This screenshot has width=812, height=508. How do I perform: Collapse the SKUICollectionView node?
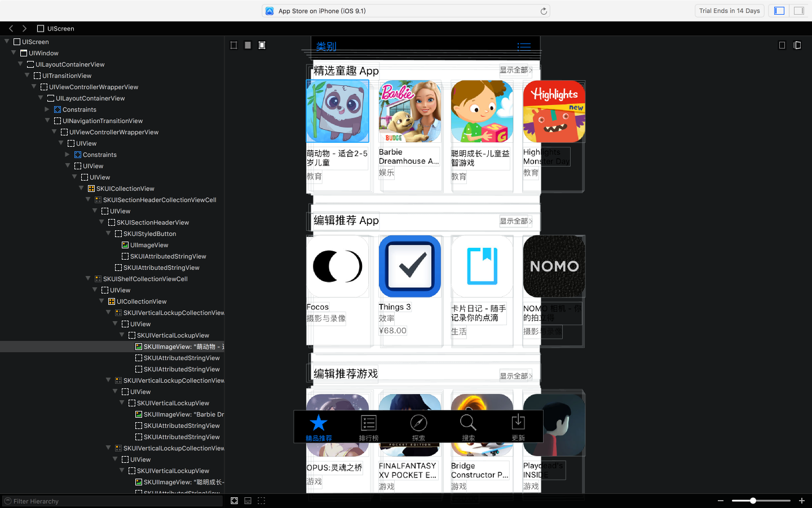[81, 188]
